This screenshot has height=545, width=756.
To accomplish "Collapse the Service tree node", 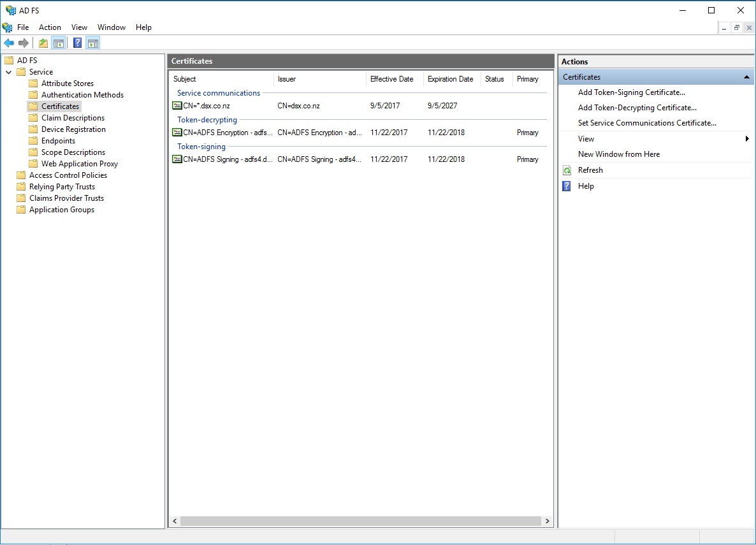I will [x=9, y=72].
